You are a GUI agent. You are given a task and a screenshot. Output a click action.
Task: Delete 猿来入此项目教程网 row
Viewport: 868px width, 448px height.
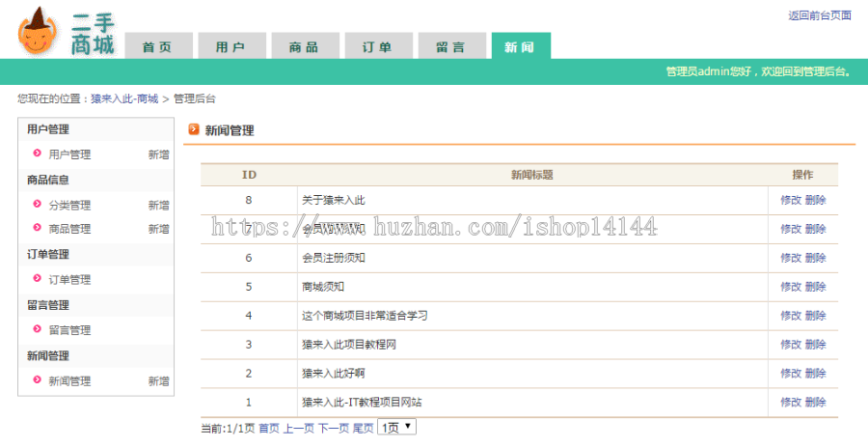pyautogui.click(x=815, y=345)
